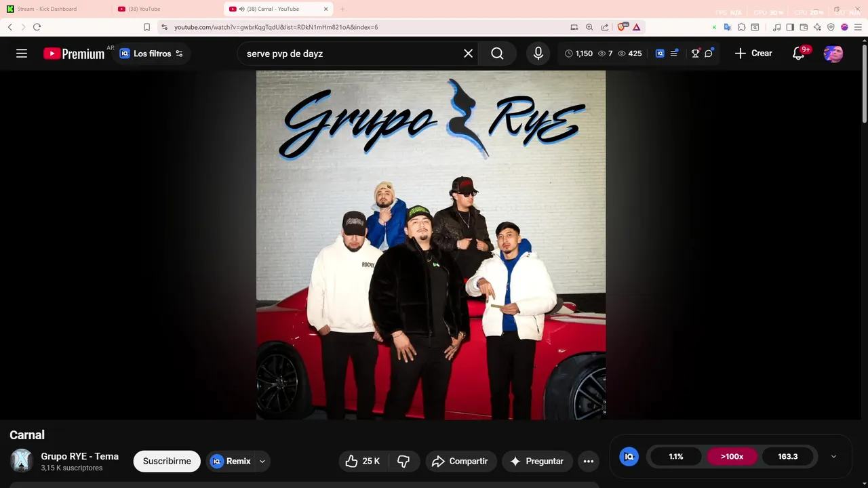Image resolution: width=868 pixels, height=488 pixels.
Task: Start voice search with the microphone
Action: 538,54
